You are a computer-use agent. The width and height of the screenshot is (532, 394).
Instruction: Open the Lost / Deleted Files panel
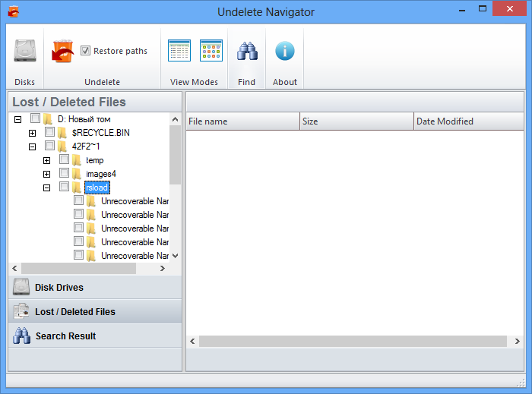click(x=95, y=312)
